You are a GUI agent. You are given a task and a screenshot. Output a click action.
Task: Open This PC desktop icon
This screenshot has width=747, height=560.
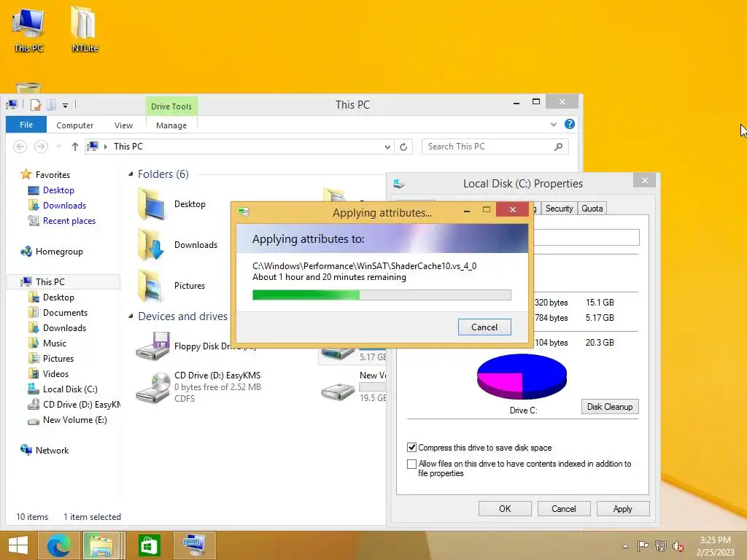coord(28,29)
